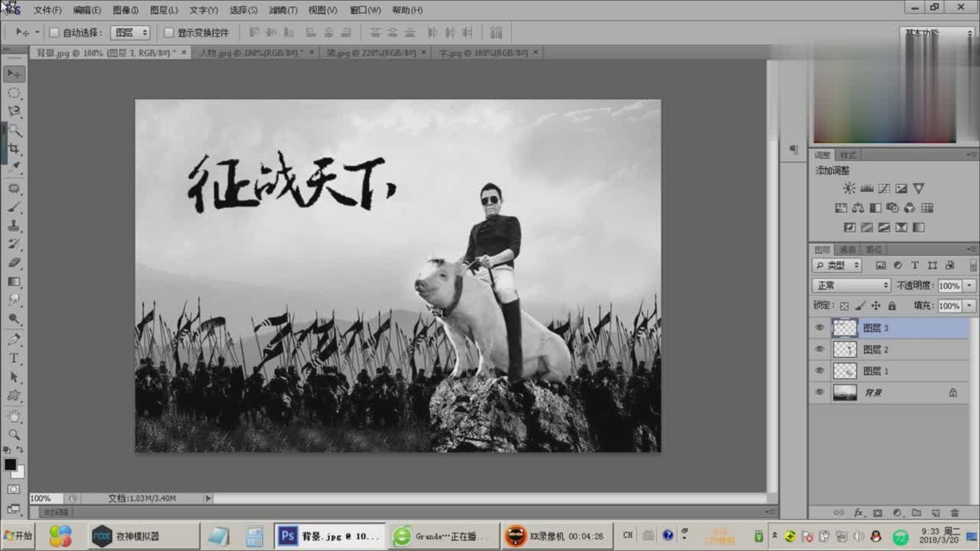Click the background color swatch
This screenshot has height=551, width=980.
(x=18, y=472)
